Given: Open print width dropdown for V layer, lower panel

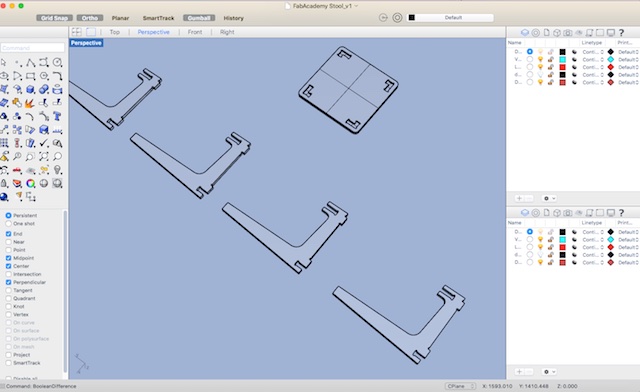Looking at the screenshot, I should click(x=628, y=240).
